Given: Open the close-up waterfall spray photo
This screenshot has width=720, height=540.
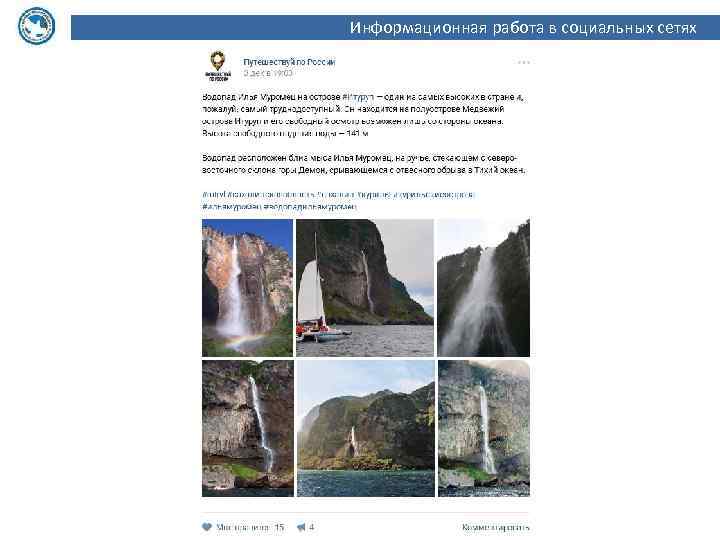Looking at the screenshot, I should click(483, 287).
